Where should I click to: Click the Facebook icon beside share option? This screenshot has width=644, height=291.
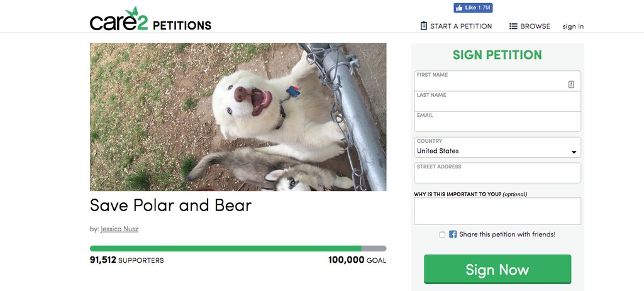click(x=453, y=234)
